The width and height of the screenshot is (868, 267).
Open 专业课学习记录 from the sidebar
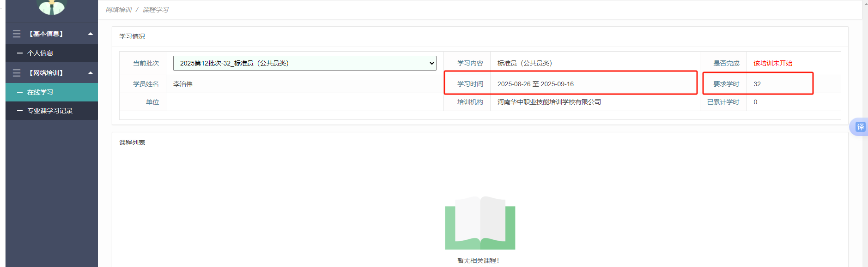pos(50,111)
